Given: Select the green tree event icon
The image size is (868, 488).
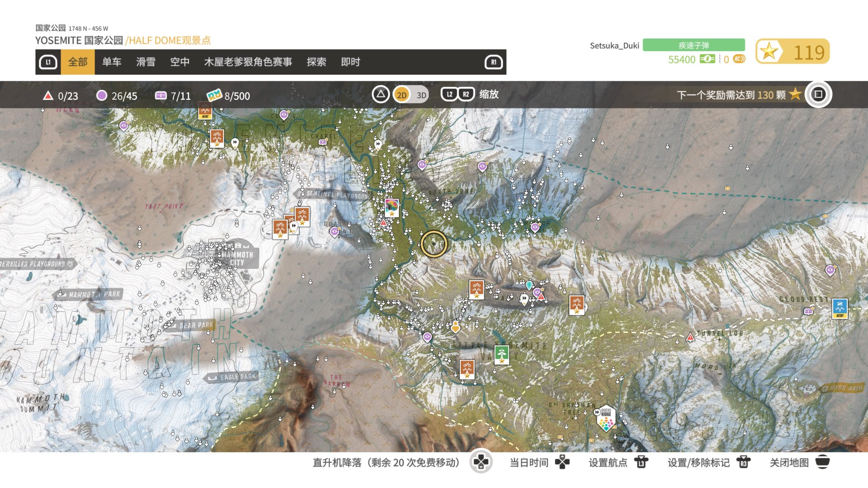Looking at the screenshot, I should (x=502, y=355).
